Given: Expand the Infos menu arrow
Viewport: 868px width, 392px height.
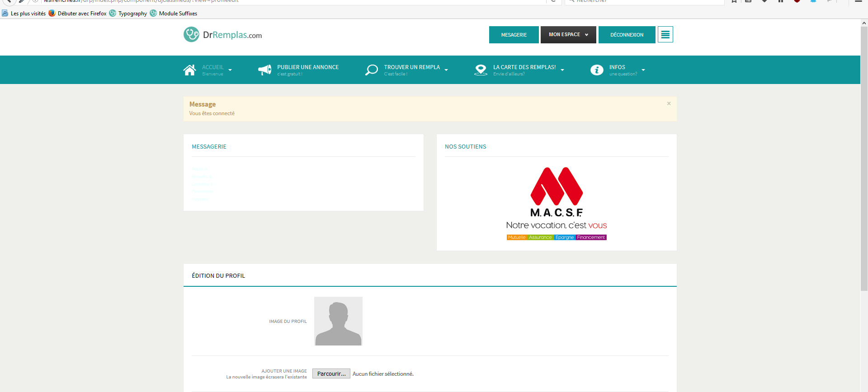Looking at the screenshot, I should (x=643, y=70).
